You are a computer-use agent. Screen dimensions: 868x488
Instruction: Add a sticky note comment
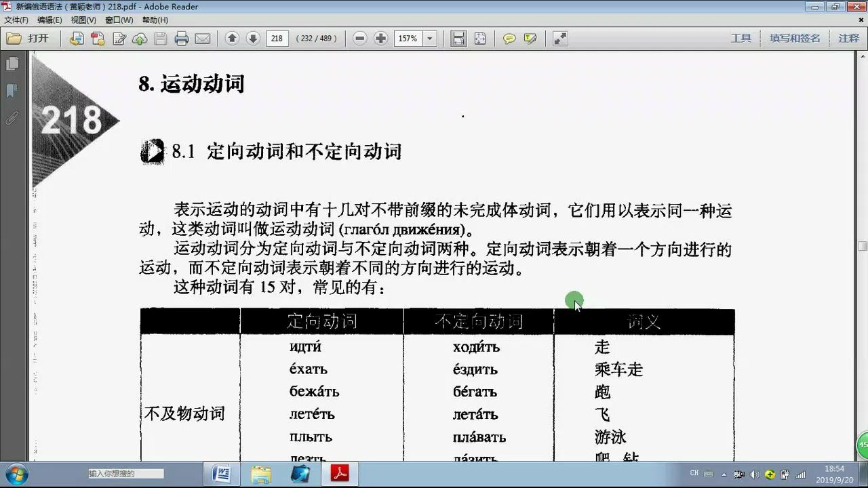pyautogui.click(x=509, y=39)
